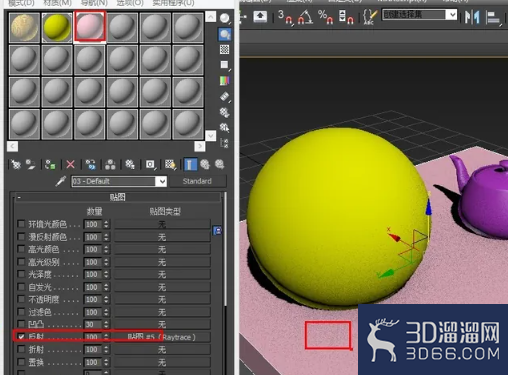508x375 pixels.
Task: Click the Make Unique icon
Action: [x=110, y=164]
